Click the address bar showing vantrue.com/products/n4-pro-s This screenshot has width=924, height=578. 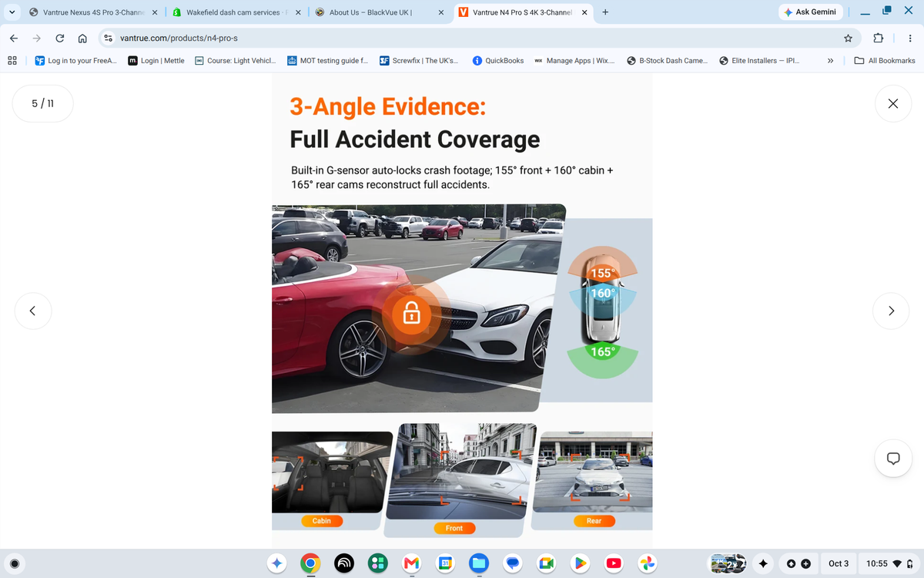(x=470, y=38)
